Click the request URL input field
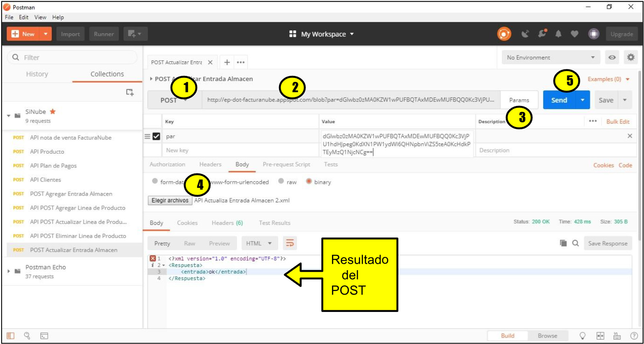 tap(351, 100)
